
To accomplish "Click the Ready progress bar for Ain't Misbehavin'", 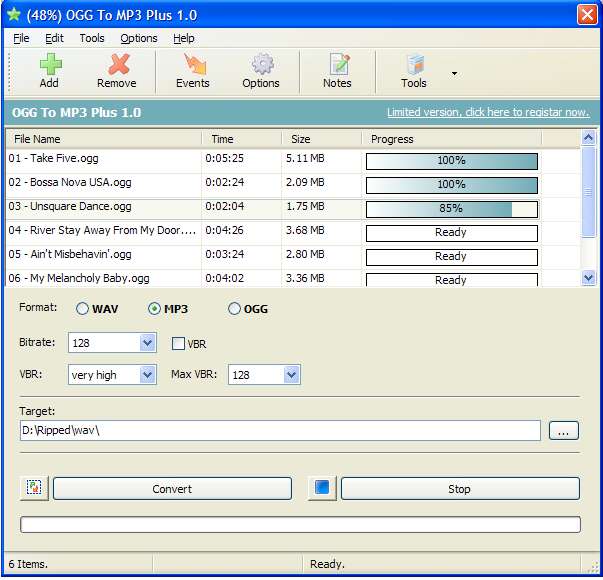I will tap(451, 257).
